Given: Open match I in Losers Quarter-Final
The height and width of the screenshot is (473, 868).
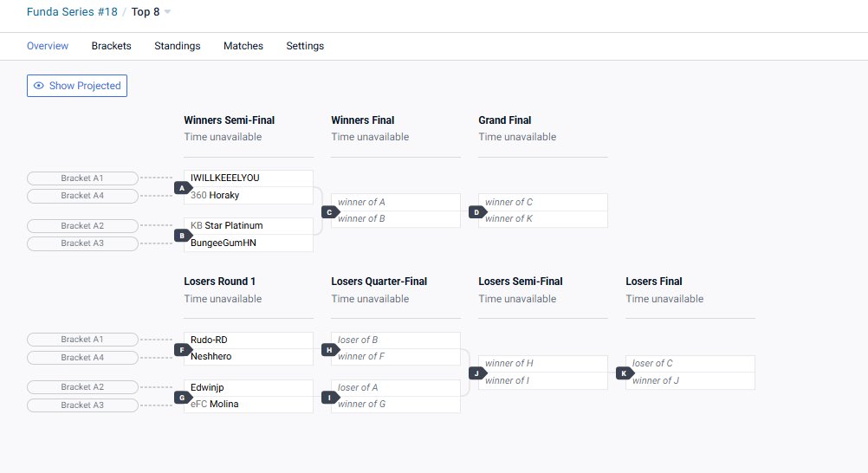Looking at the screenshot, I should pos(329,397).
